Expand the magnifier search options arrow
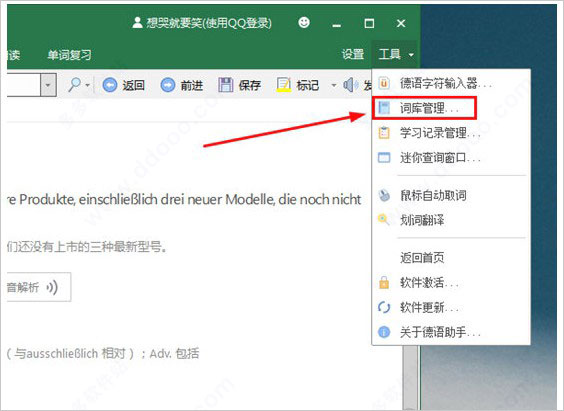 tap(87, 86)
